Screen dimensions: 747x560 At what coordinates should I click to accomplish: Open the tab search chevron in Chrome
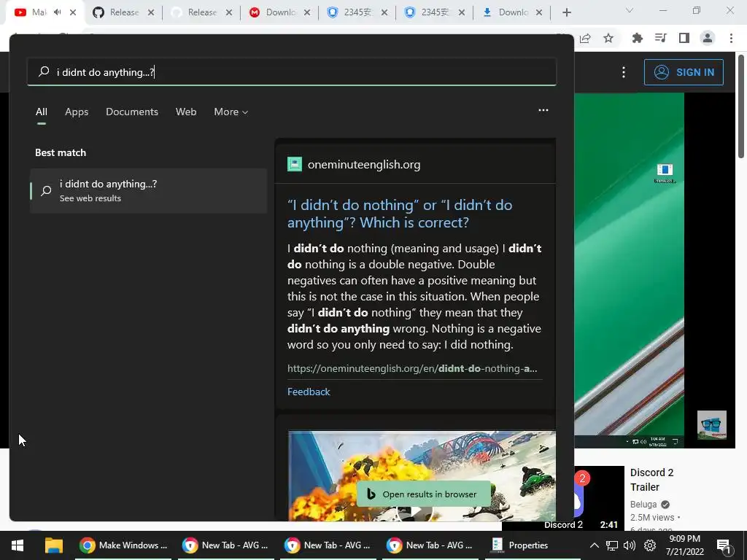tap(630, 10)
